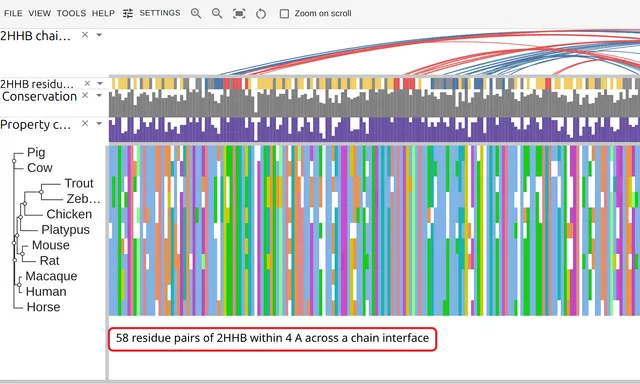Viewport: 640px width, 384px height.
Task: Open the FILE menu
Action: [13, 13]
